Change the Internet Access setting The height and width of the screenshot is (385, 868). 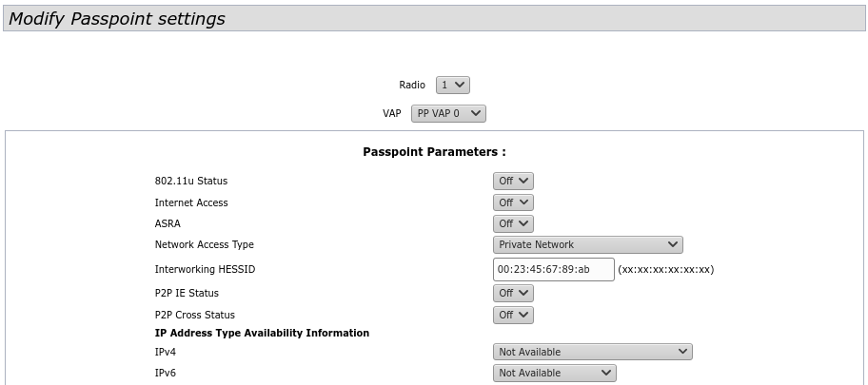point(513,202)
